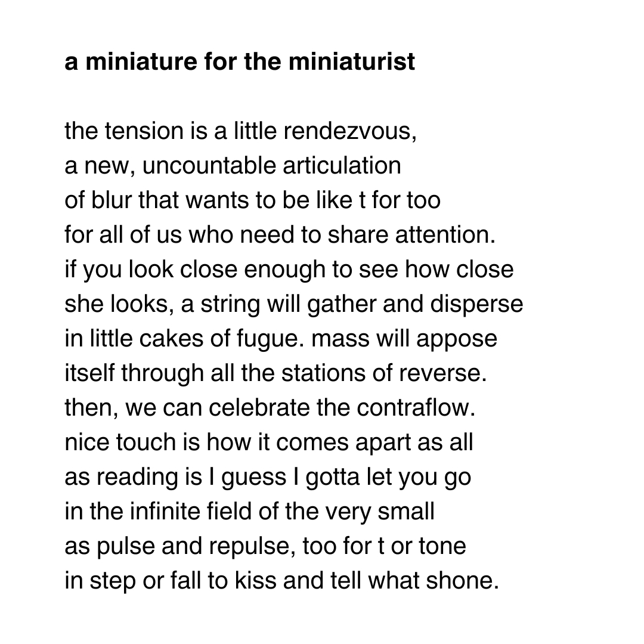Click the line starting "as pulse and repulse"
The width and height of the screenshot is (644, 644).
pos(265,546)
